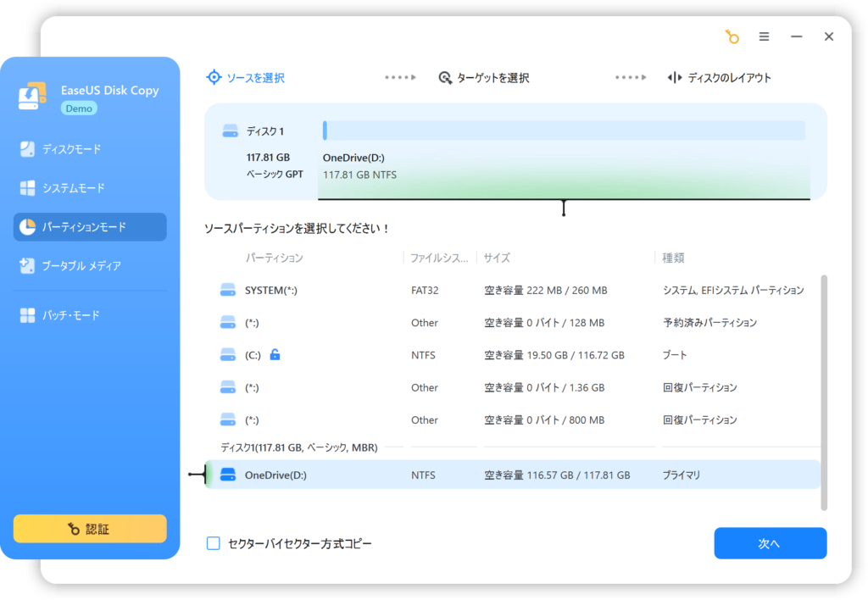Click the Demo badge under the app name
This screenshot has height=600, width=868.
click(79, 108)
